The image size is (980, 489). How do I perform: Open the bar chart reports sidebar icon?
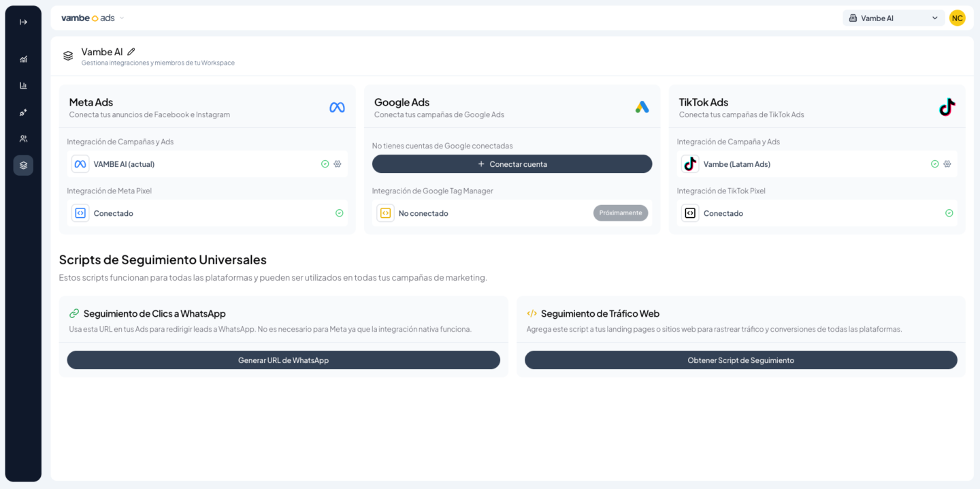[23, 86]
